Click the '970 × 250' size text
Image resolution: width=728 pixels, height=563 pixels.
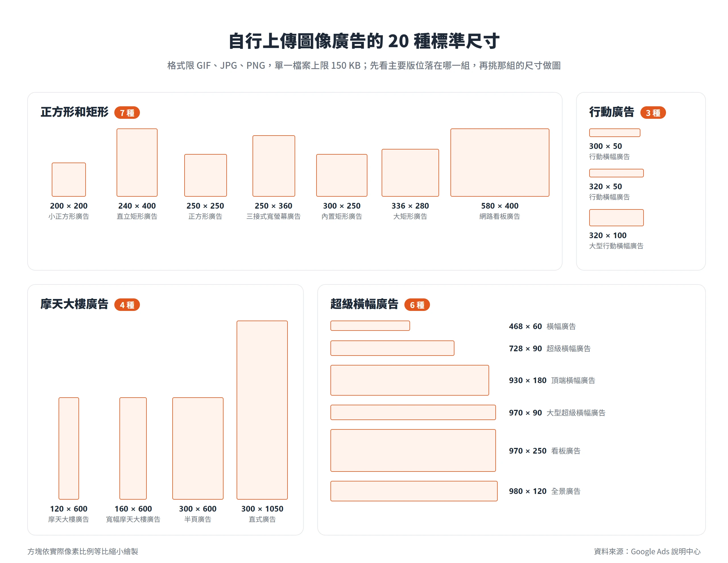528,450
